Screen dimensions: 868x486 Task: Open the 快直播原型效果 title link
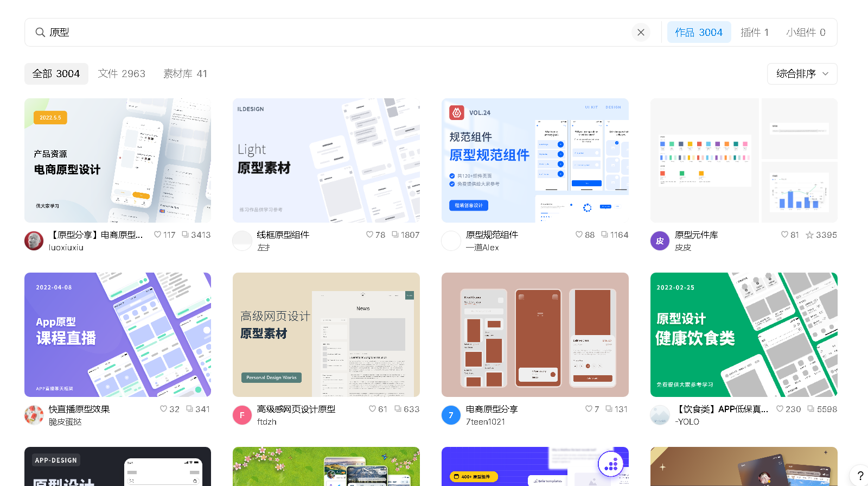[x=79, y=409]
